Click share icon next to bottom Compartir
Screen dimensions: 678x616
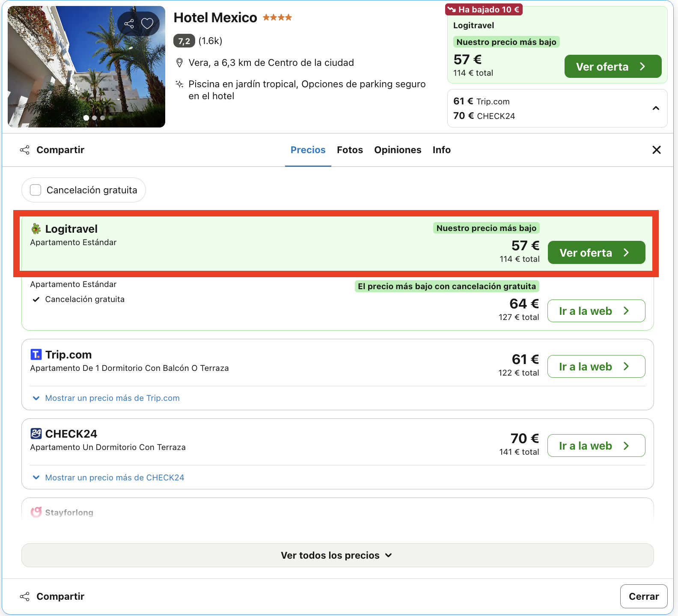coord(25,596)
